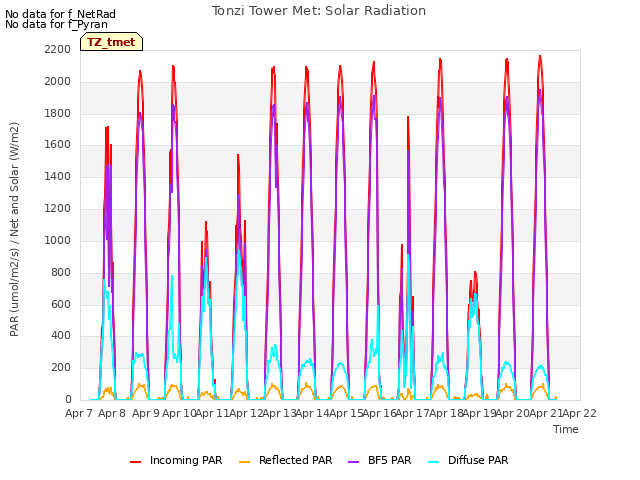Viewport: 640px width, 480px height.
Task: Click the 400 y-axis tick label
Action: click(61, 336)
